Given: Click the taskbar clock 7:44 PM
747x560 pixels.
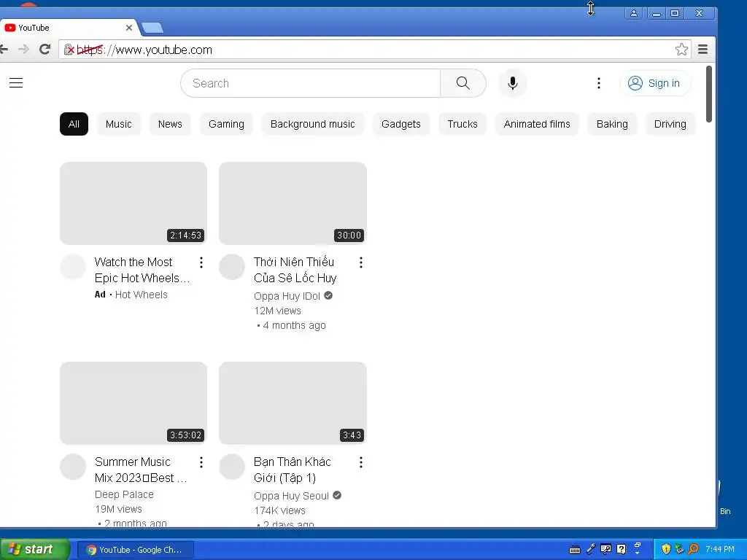Looking at the screenshot, I should pyautogui.click(x=720, y=549).
